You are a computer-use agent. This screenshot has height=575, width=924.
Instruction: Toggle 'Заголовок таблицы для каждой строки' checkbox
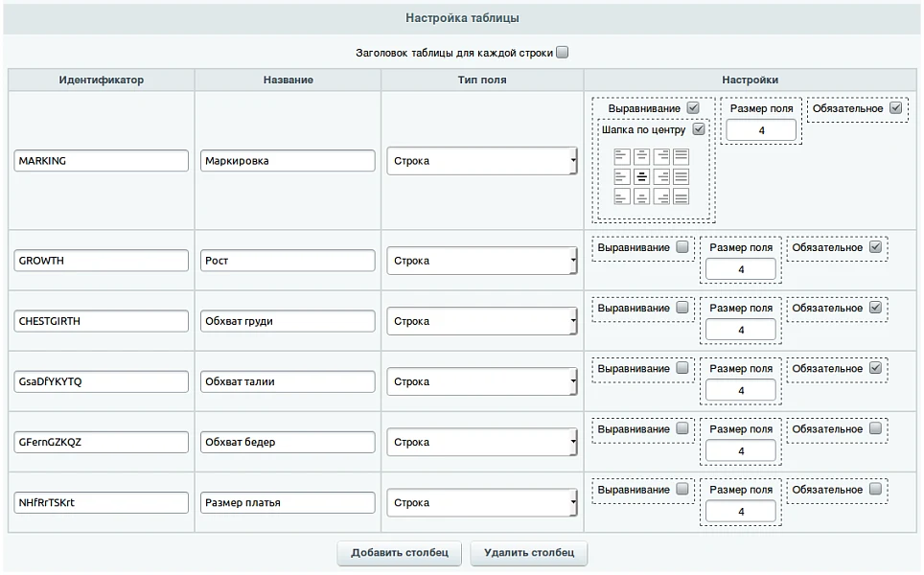563,53
